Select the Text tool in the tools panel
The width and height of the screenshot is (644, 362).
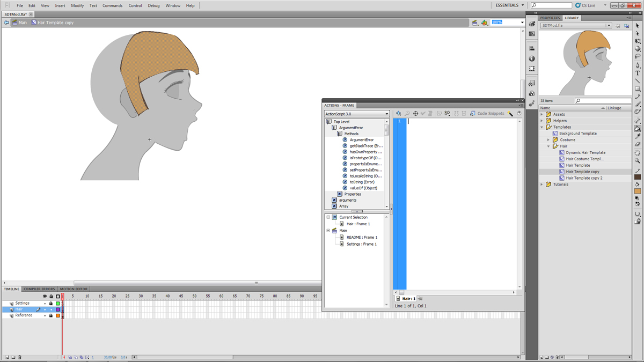point(638,73)
